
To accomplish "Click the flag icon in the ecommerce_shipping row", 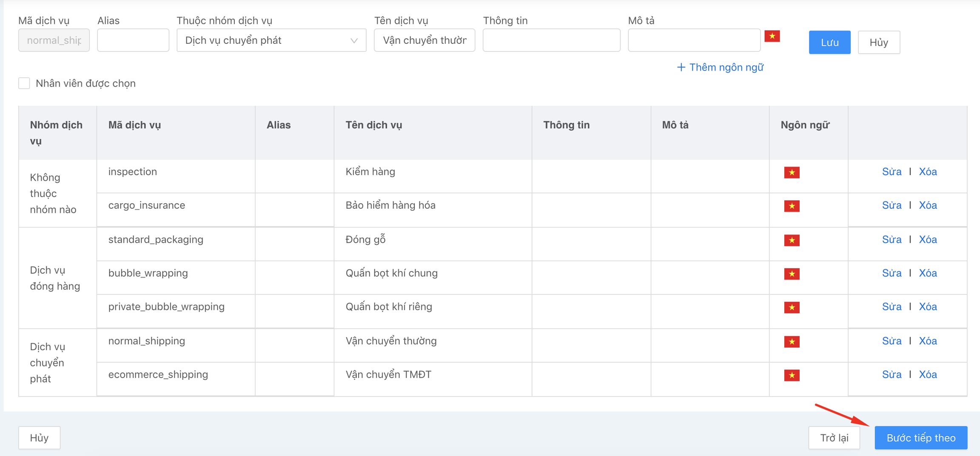I will coord(792,375).
